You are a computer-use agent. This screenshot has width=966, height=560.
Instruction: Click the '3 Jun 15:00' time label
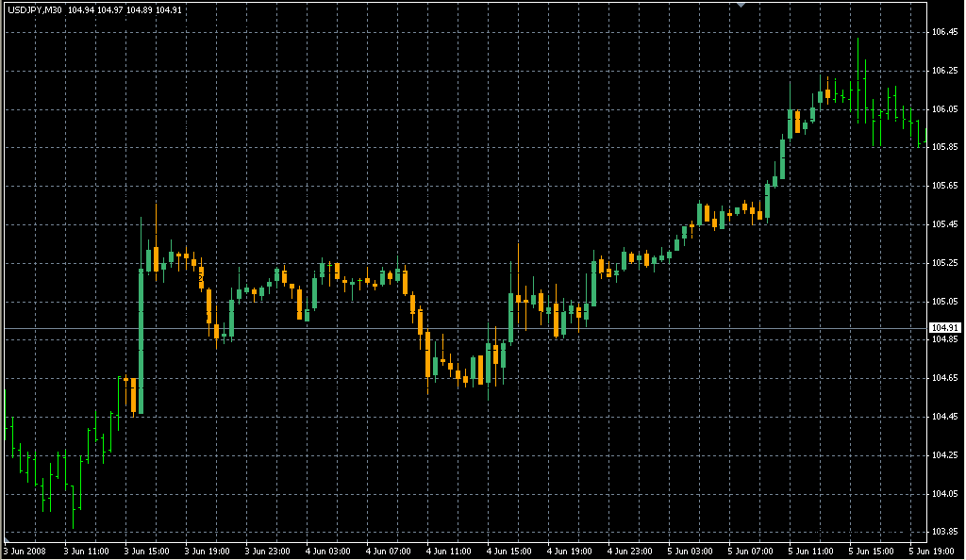(146, 552)
